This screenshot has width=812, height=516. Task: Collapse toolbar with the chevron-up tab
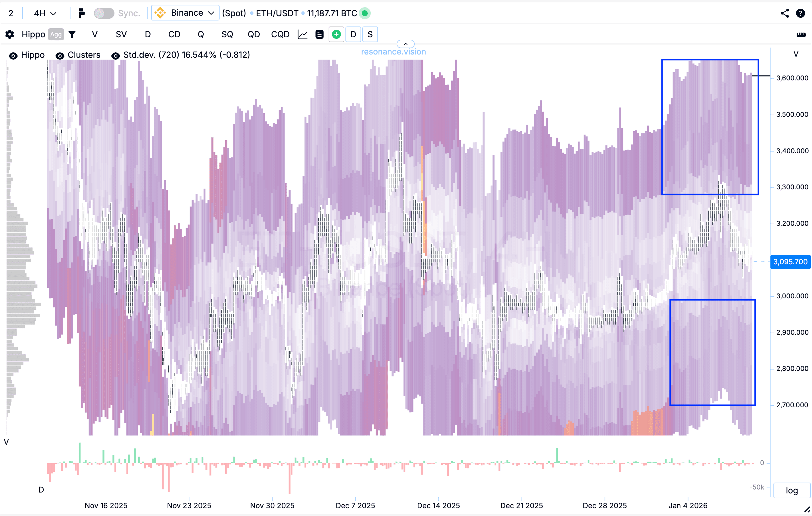[x=405, y=44]
